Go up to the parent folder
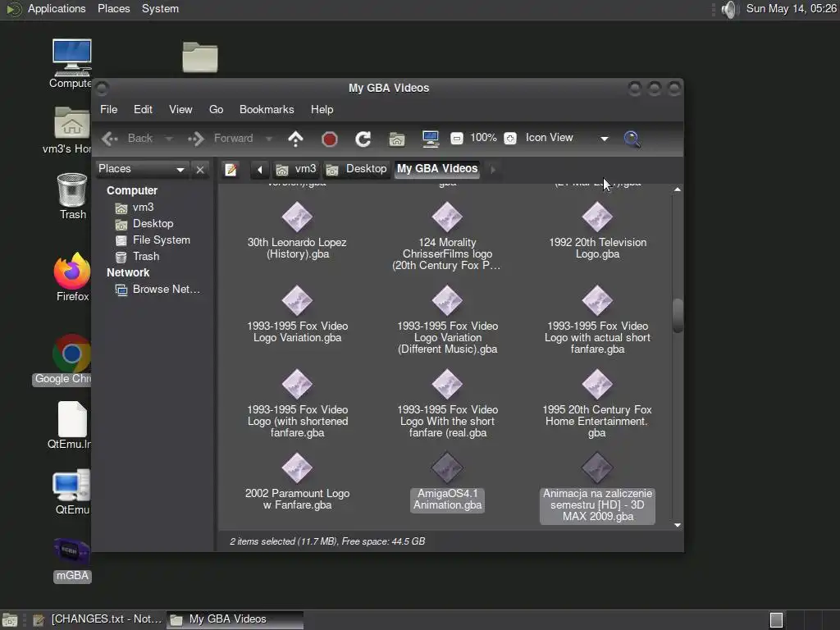 click(295, 139)
